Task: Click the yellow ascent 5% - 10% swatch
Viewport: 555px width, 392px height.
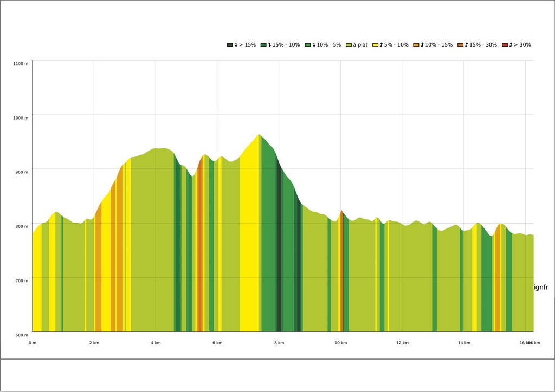Action: tap(375, 45)
